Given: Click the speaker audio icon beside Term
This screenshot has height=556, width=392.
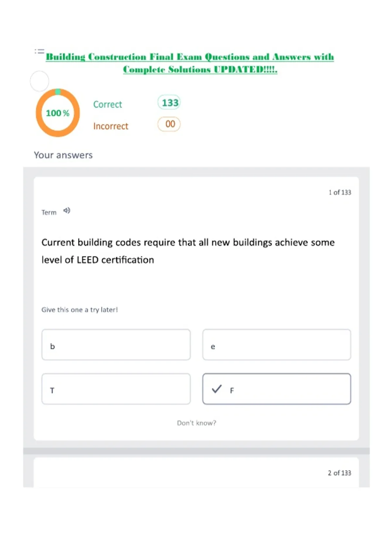Looking at the screenshot, I should click(x=67, y=211).
